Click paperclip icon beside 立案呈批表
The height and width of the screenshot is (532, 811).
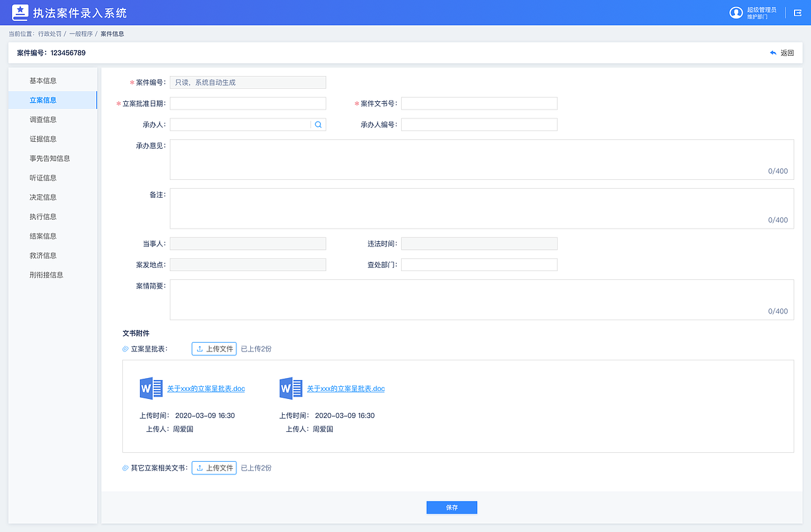[x=125, y=349]
